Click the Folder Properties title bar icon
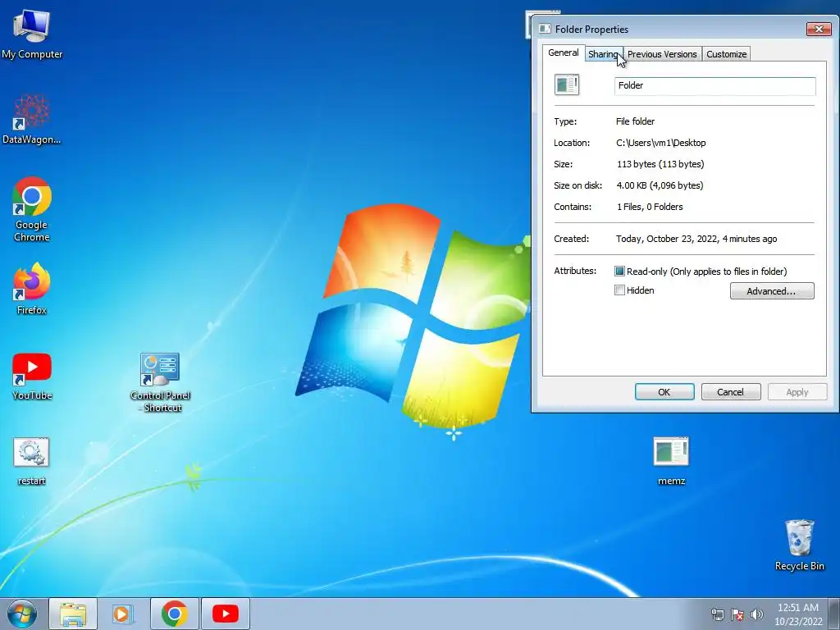This screenshot has height=630, width=840. click(x=545, y=29)
